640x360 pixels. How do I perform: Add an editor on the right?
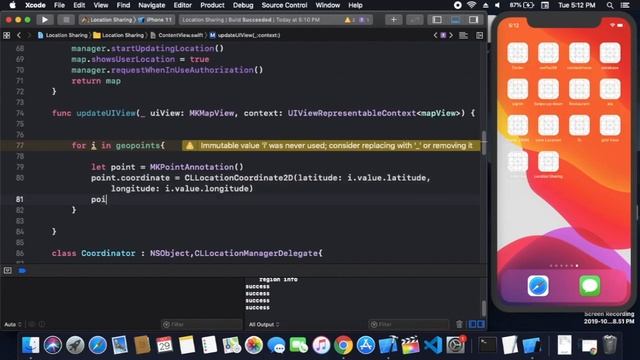480,36
